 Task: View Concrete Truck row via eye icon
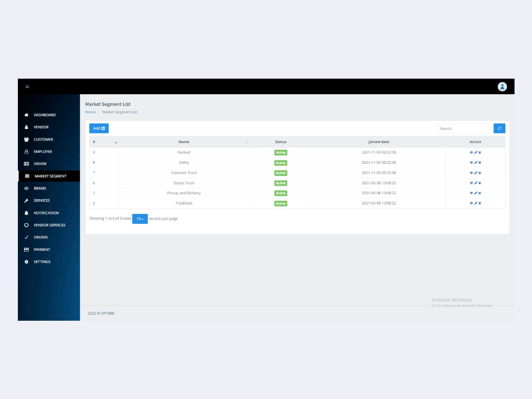[471, 173]
